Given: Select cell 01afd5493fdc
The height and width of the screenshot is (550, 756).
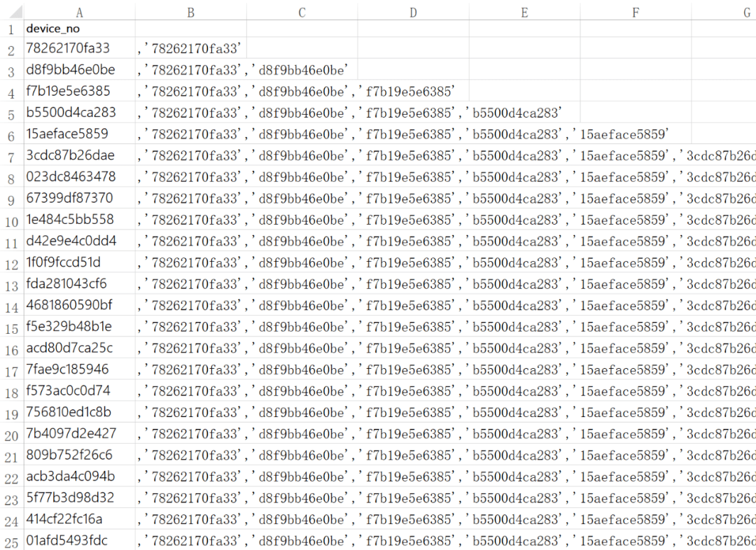Looking at the screenshot, I should click(80, 540).
